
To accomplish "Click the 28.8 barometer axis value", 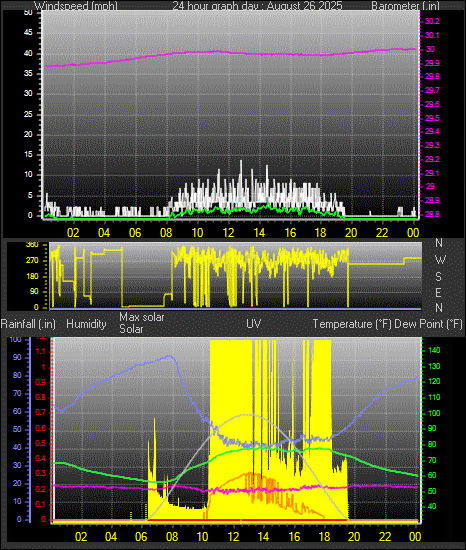I will click(432, 214).
